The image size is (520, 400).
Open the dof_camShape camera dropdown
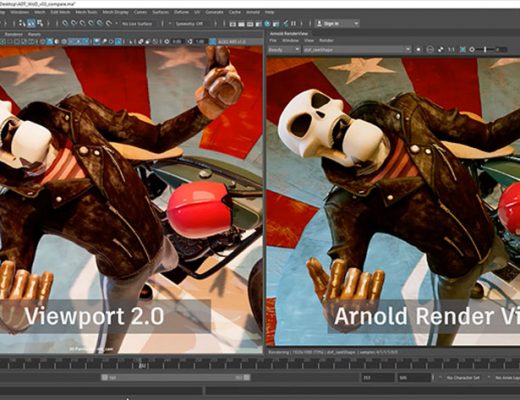click(357, 50)
